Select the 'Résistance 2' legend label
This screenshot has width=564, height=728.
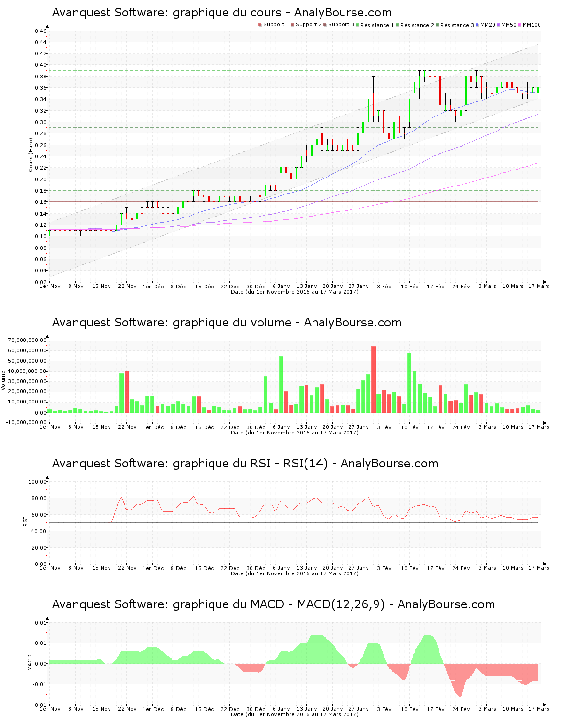(x=417, y=25)
